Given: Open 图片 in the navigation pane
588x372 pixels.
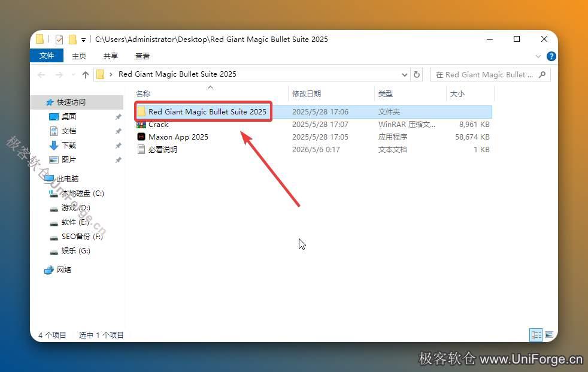Looking at the screenshot, I should tap(69, 160).
